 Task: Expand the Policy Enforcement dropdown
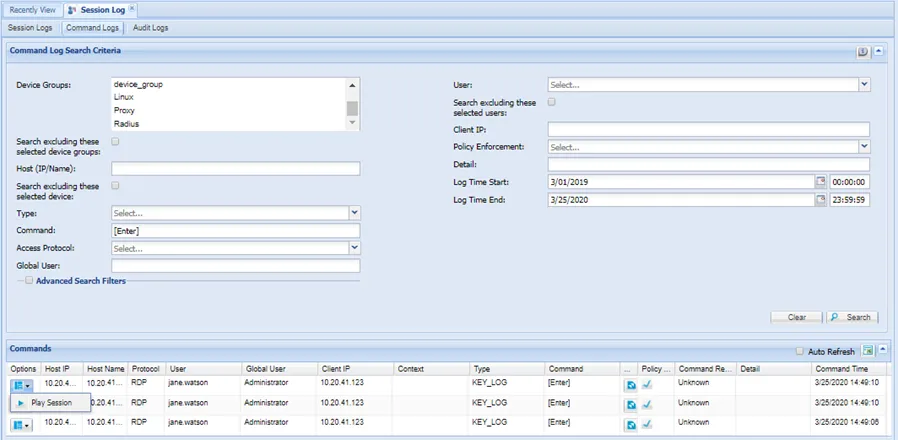click(x=864, y=147)
